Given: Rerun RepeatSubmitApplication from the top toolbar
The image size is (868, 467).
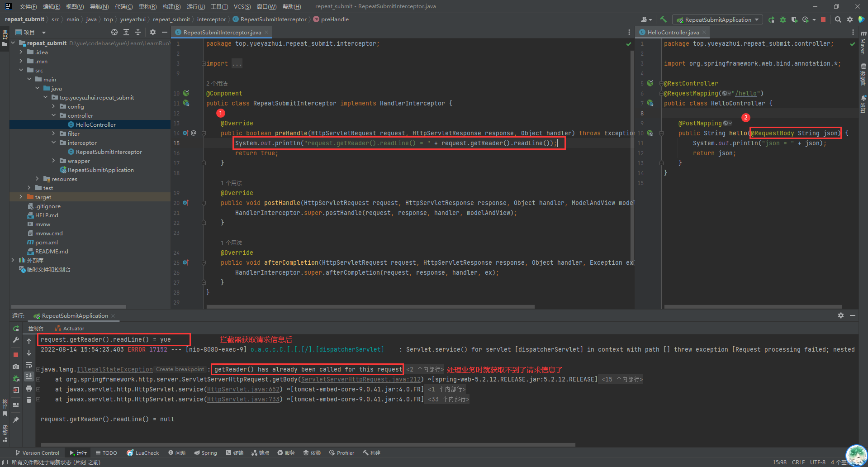Looking at the screenshot, I should pyautogui.click(x=771, y=19).
